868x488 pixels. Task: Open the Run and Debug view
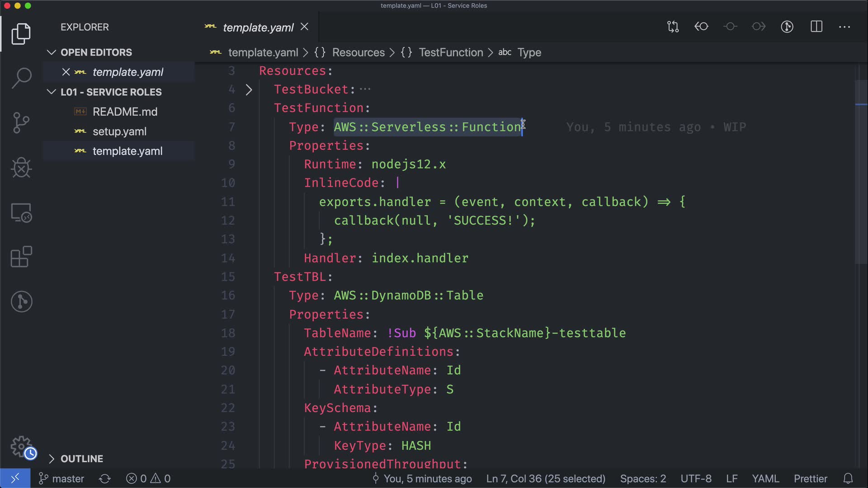tap(21, 168)
